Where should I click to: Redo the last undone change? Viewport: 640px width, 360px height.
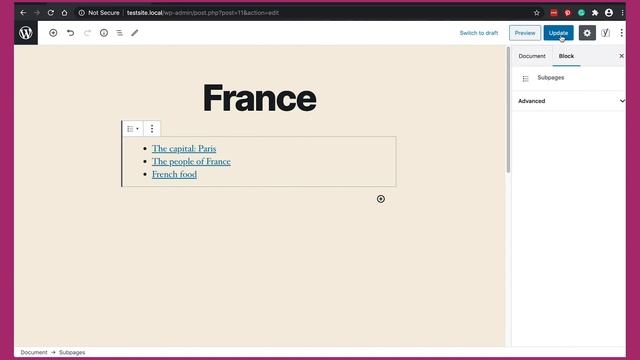[87, 33]
